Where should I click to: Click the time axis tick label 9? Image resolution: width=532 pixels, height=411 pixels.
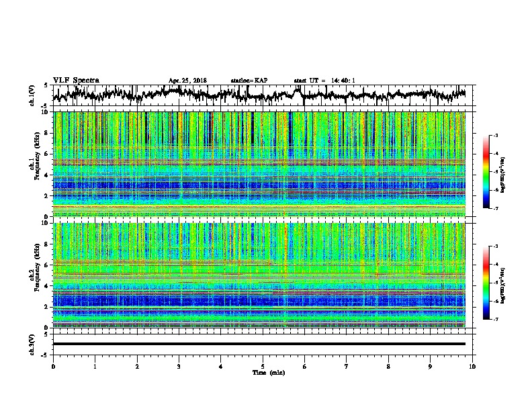[430, 367]
